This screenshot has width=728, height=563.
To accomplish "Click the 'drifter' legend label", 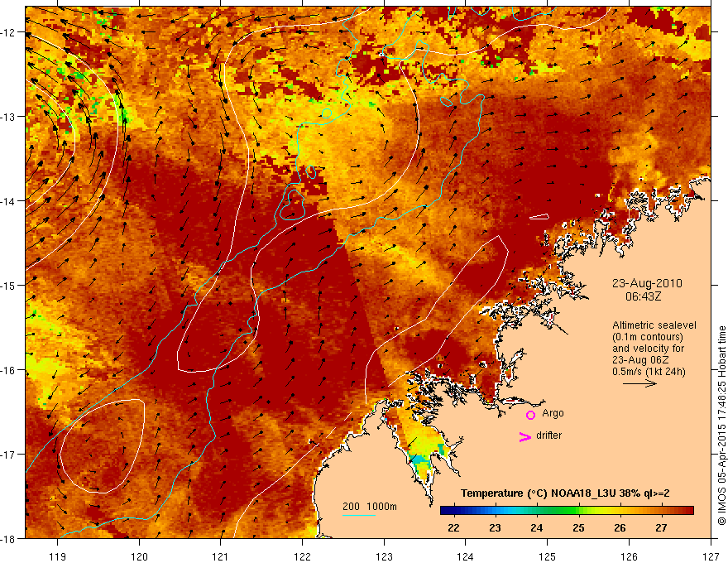I will click(548, 435).
